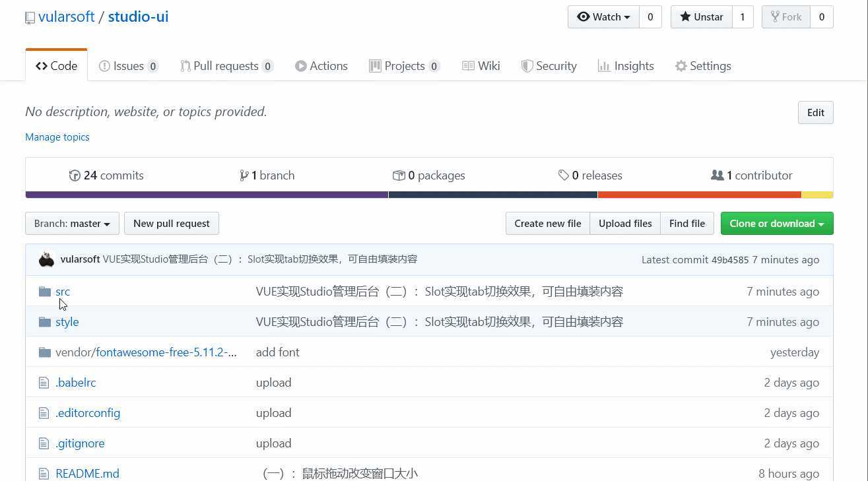Click the vularsoft author name in commit bar

[x=80, y=259]
